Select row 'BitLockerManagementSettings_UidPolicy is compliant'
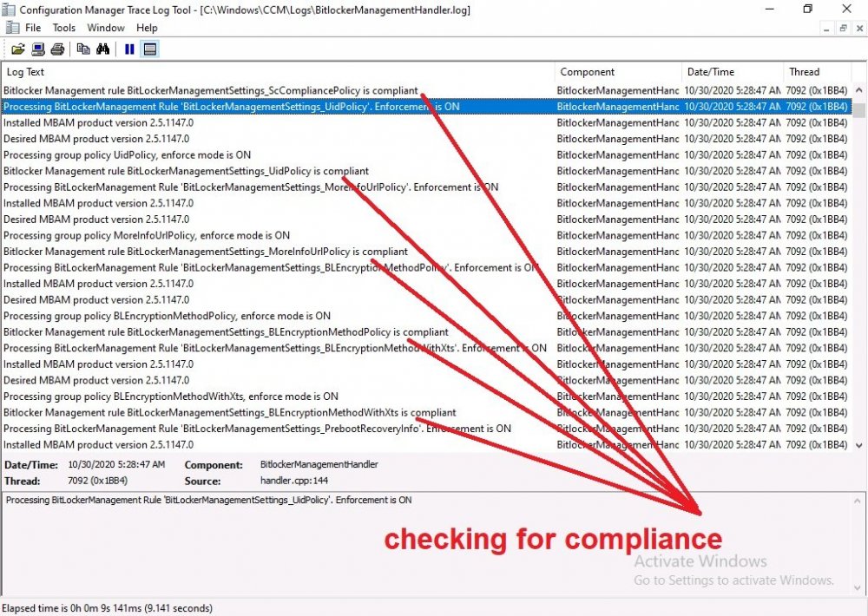The image size is (868, 616). click(x=426, y=171)
